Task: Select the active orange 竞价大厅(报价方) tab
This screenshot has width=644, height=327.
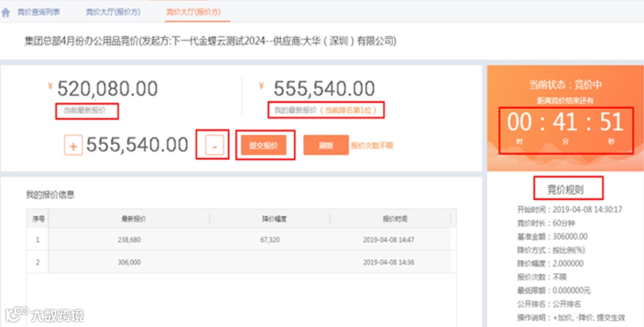Action: tap(193, 13)
